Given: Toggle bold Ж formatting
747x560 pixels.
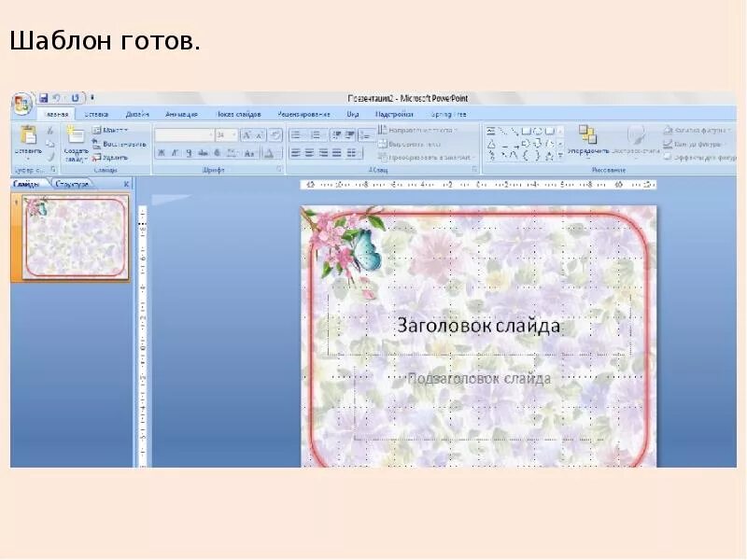Looking at the screenshot, I should [x=161, y=153].
